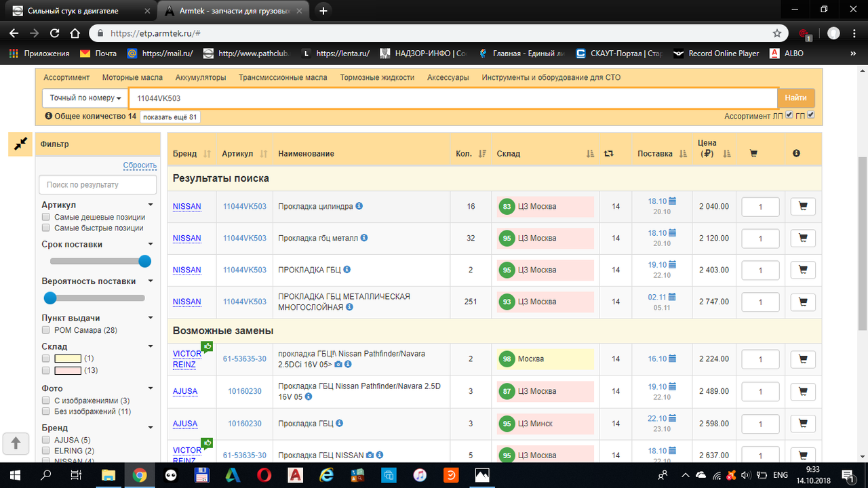Add Ajusa item priced 2 598.00 to cart
868x488 pixels.
coord(803,424)
